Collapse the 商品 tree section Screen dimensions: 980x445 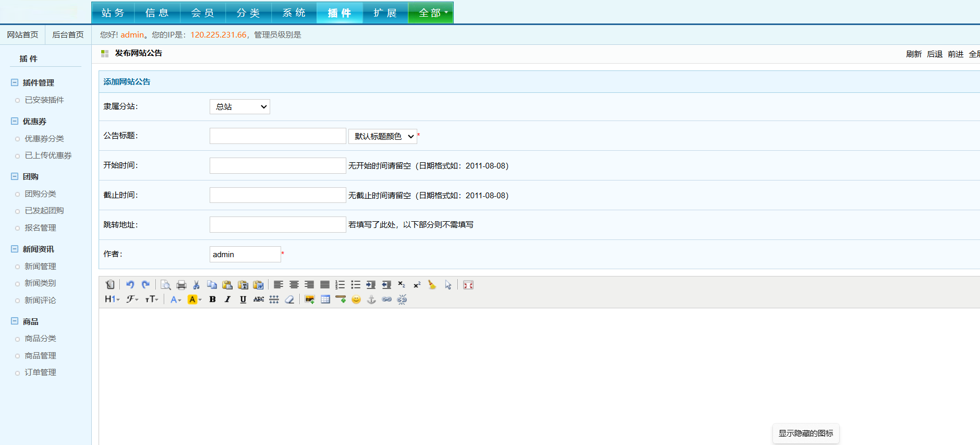15,321
